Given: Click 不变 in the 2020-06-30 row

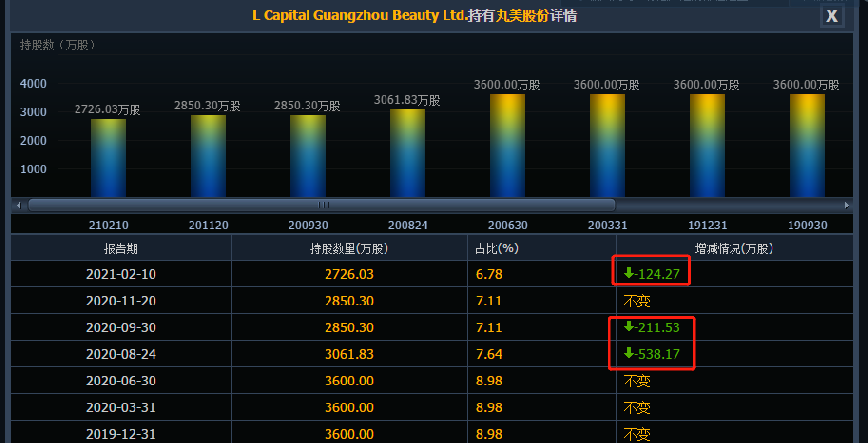Looking at the screenshot, I should (x=637, y=381).
